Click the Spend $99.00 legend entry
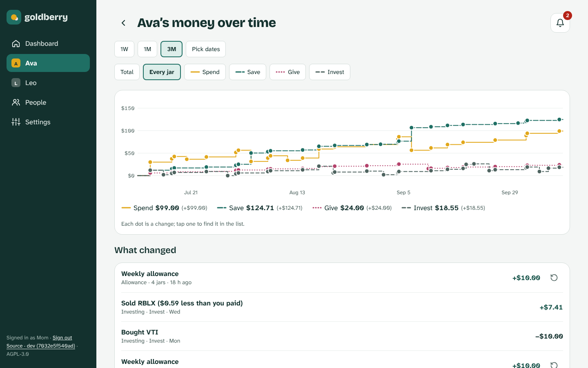The height and width of the screenshot is (368, 588). pyautogui.click(x=164, y=208)
